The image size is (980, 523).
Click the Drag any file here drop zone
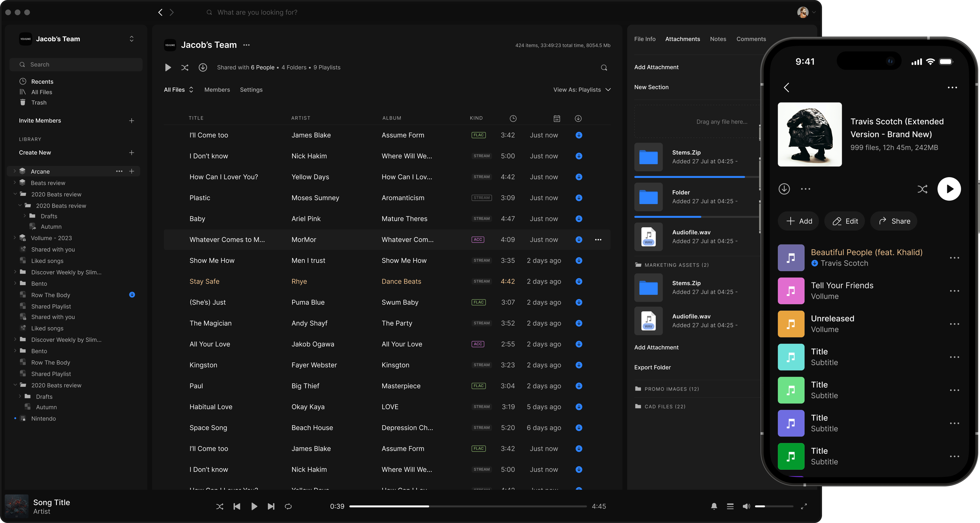click(697, 122)
